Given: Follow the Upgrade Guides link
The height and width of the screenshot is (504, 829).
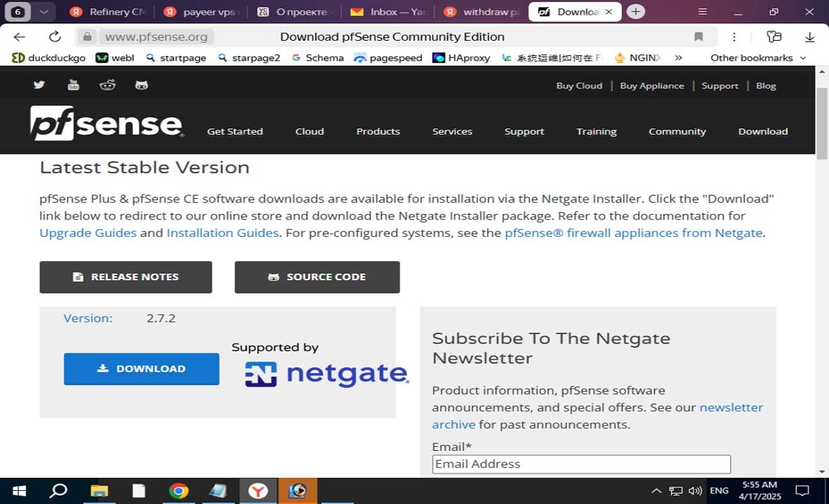Looking at the screenshot, I should (88, 233).
